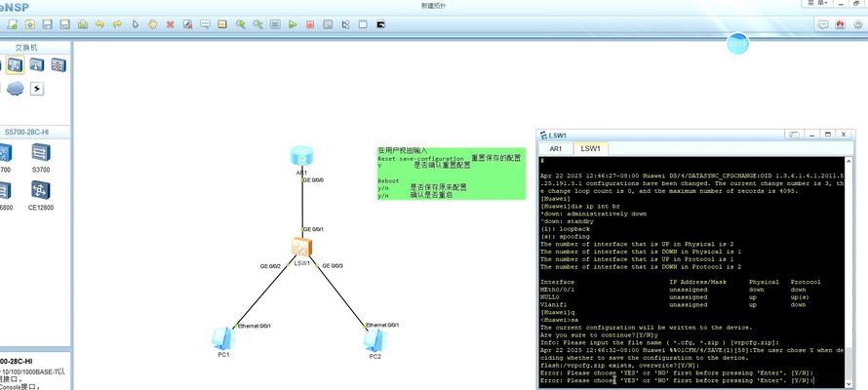Switch to the LSW1 terminal tab

(590, 149)
